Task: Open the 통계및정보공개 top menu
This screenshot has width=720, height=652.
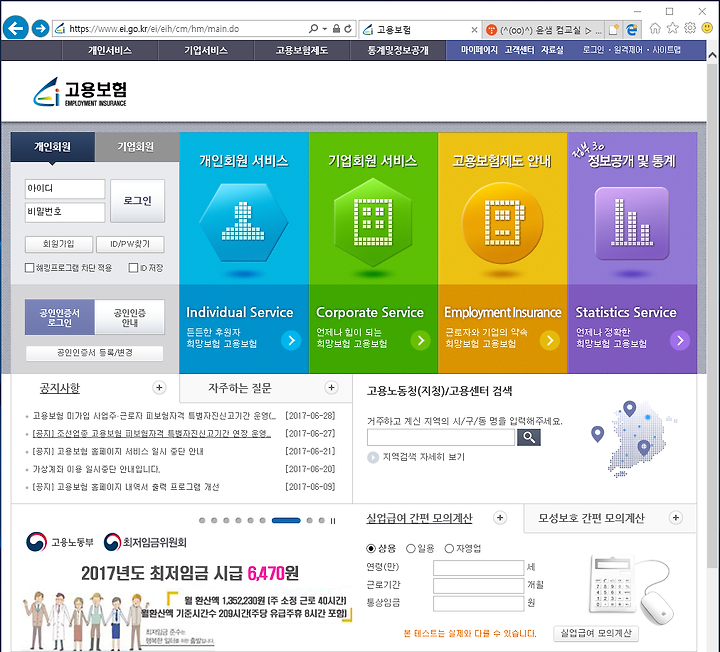Action: pyautogui.click(x=398, y=51)
